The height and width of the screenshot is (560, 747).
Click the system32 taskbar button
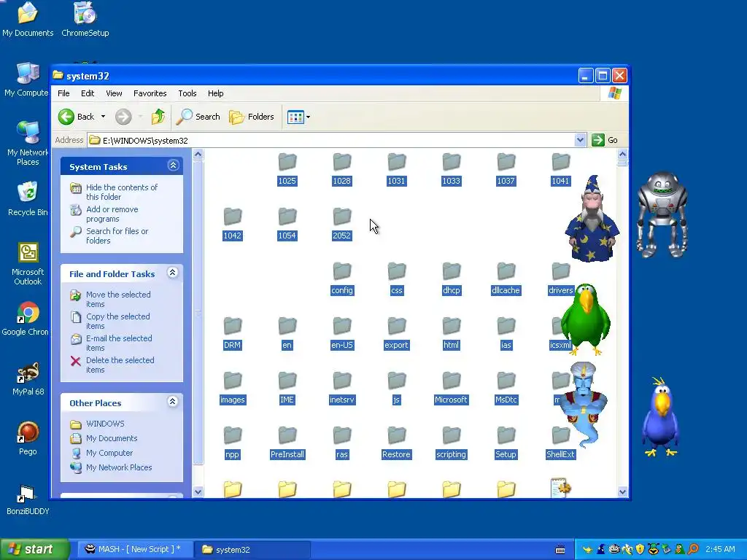(253, 549)
